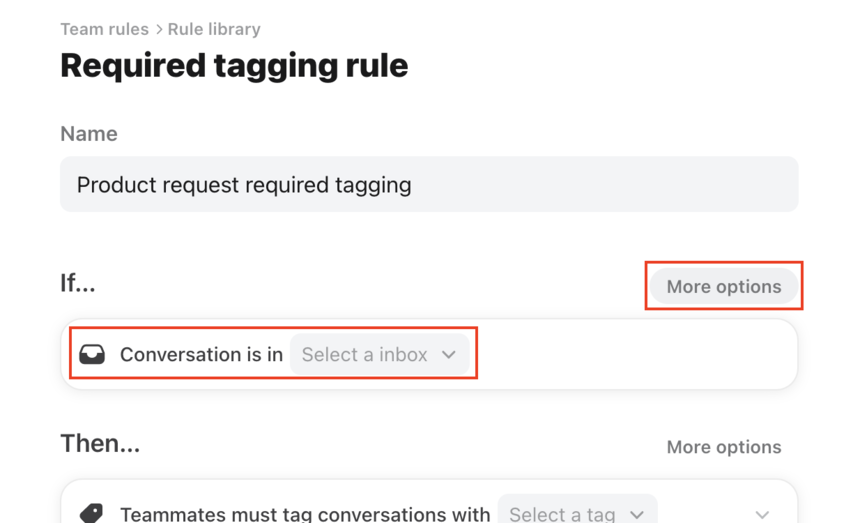The width and height of the screenshot is (860, 523).
Task: Click the chevron inside Select a tag
Action: (x=637, y=514)
